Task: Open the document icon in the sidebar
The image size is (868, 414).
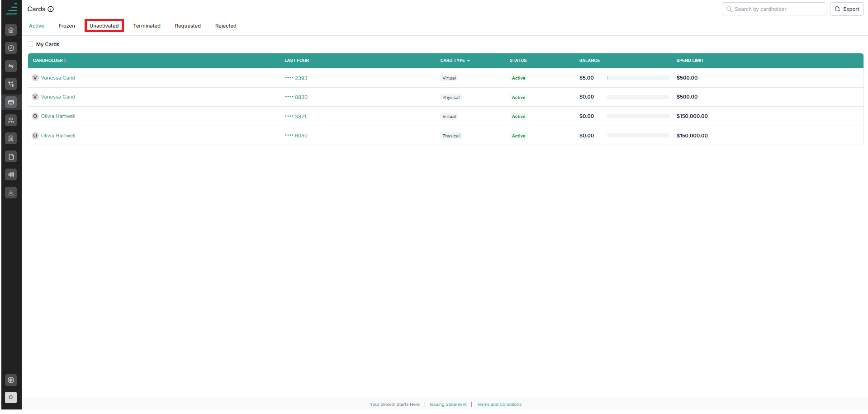Action: 11,156
